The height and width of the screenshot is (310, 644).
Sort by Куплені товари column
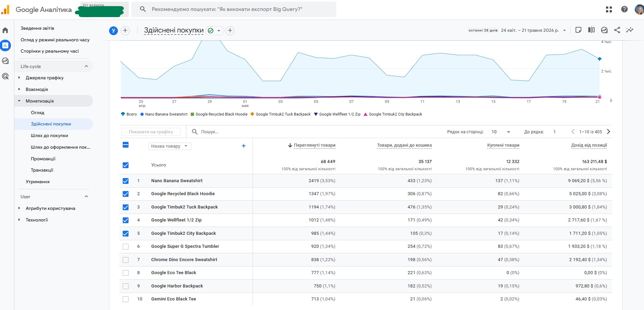(503, 145)
